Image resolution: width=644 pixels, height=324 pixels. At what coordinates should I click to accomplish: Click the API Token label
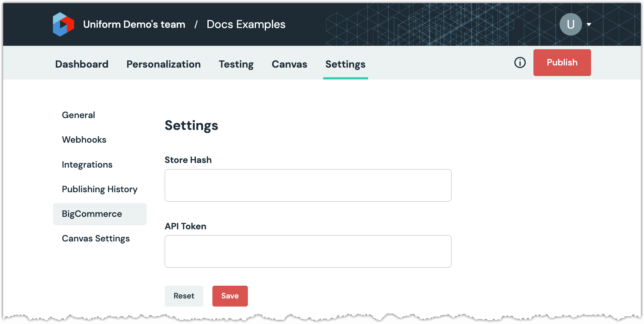click(186, 226)
